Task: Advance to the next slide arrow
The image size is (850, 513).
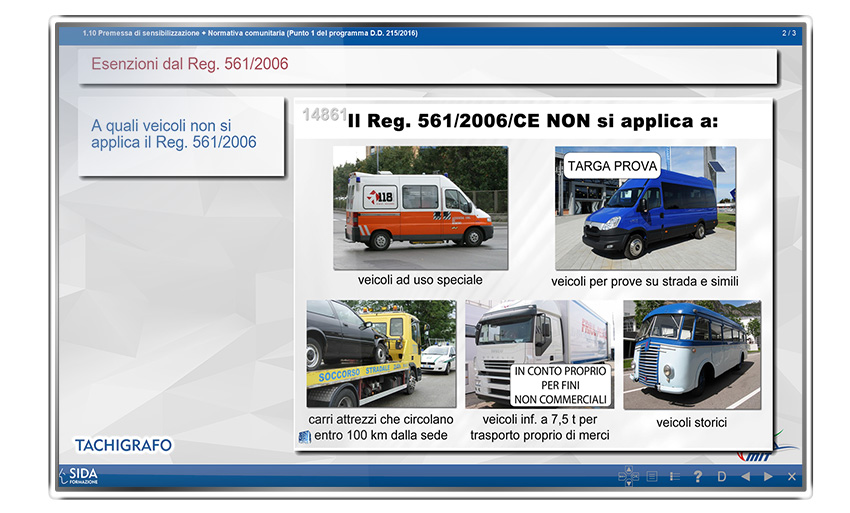Action: (x=768, y=477)
